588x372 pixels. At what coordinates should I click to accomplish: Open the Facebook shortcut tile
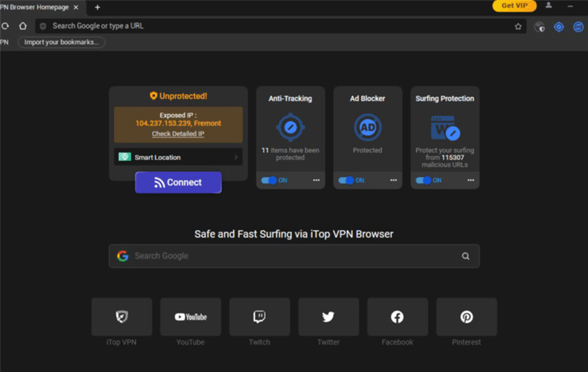click(x=397, y=317)
